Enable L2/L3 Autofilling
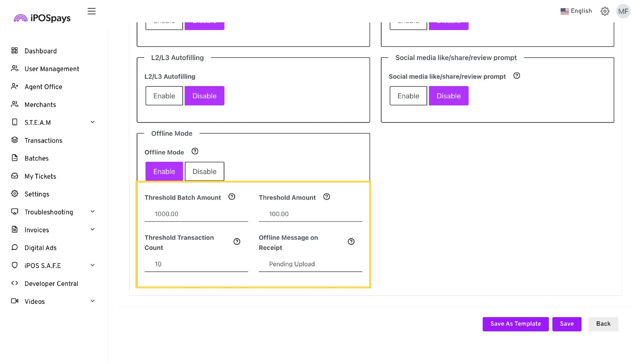 (164, 96)
